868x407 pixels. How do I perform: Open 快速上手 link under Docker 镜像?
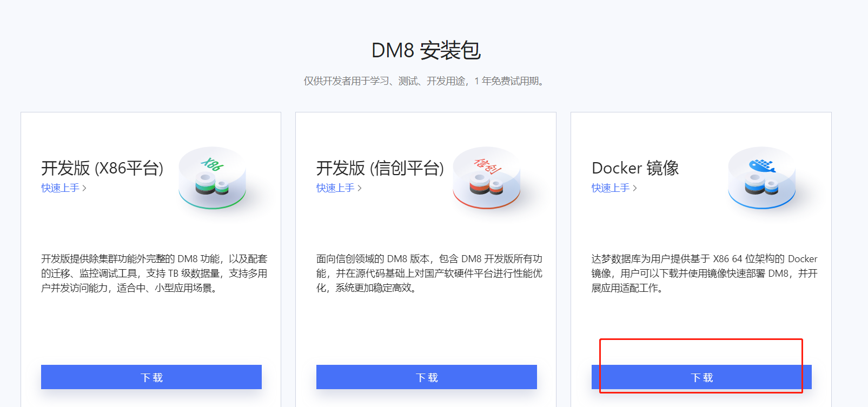click(x=611, y=188)
